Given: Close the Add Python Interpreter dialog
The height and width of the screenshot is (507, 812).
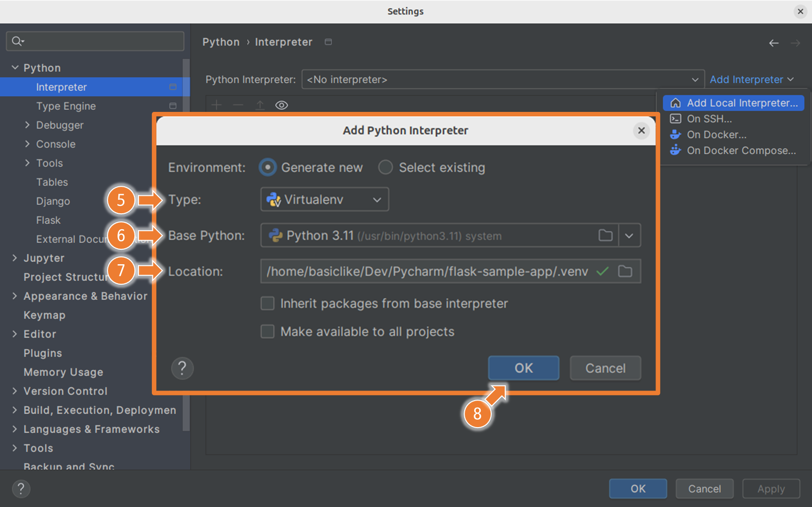Looking at the screenshot, I should click(x=642, y=130).
